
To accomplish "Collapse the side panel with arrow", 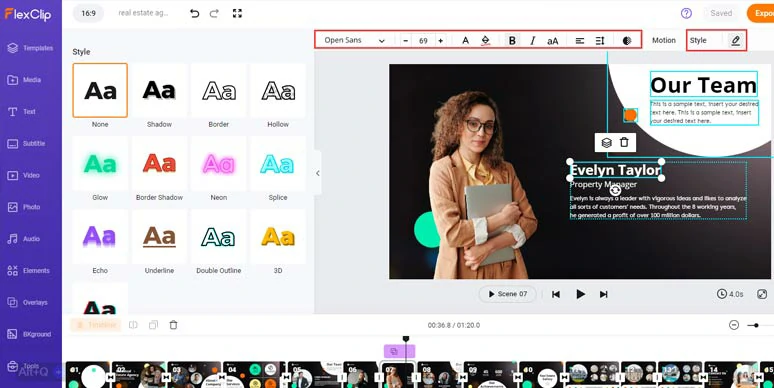I will click(317, 173).
